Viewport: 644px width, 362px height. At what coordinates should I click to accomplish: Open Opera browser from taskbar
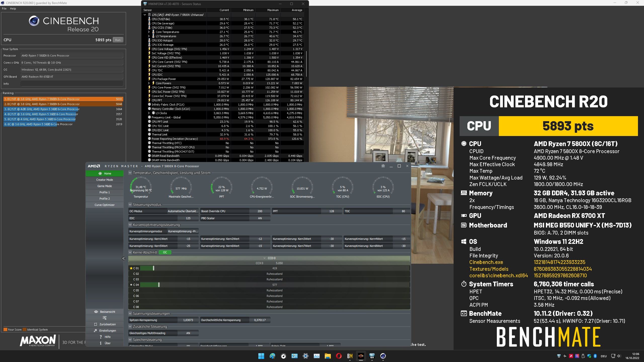[x=339, y=356]
